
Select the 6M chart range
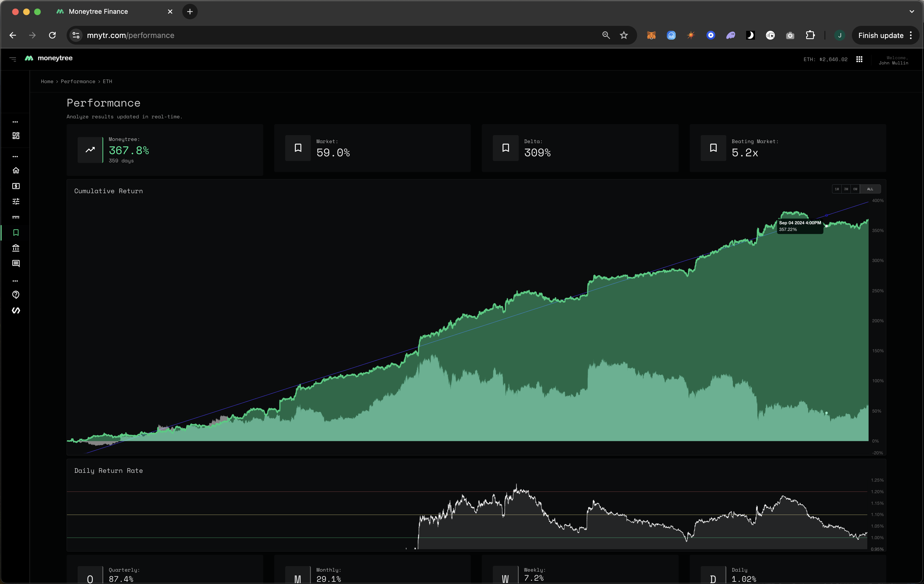tap(855, 189)
